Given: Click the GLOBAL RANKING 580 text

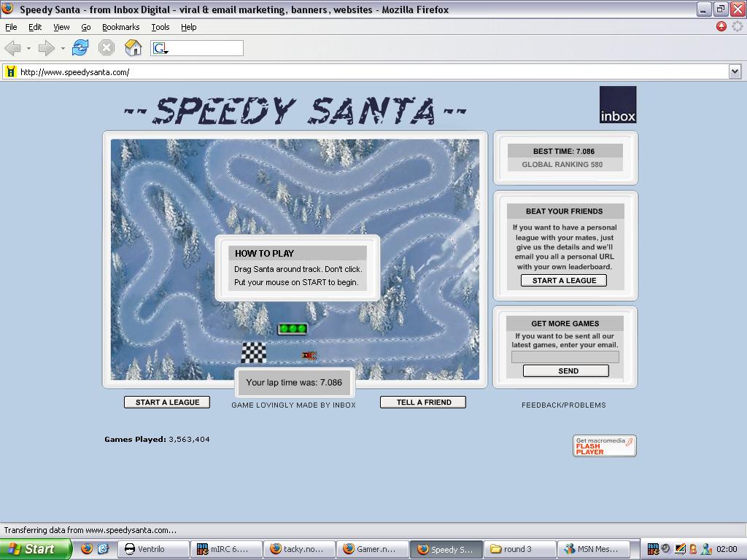Looking at the screenshot, I should 562,164.
